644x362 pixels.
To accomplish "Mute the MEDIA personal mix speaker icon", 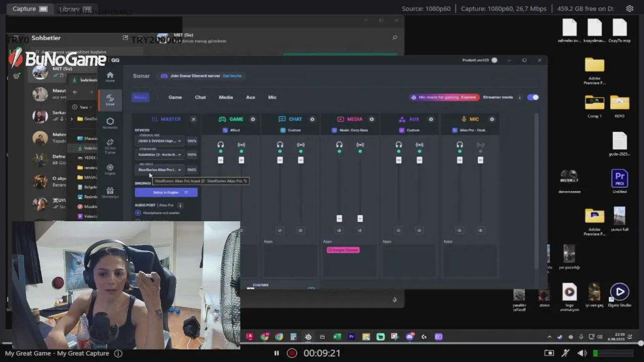I will [339, 230].
